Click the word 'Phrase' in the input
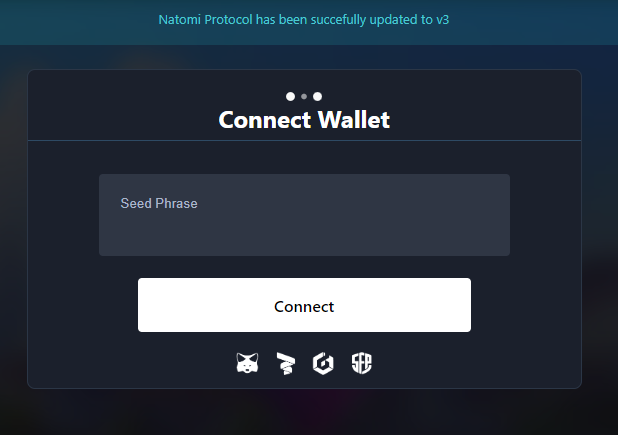 [177, 203]
